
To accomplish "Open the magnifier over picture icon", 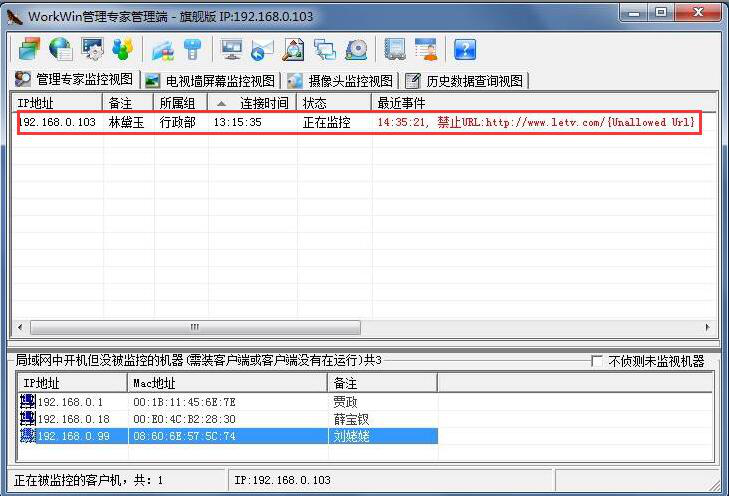I will click(x=293, y=50).
